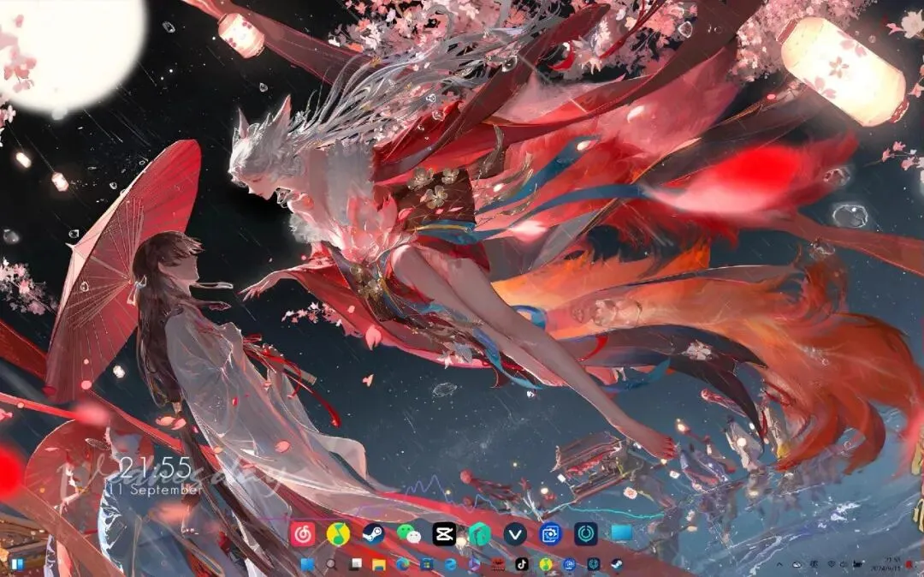Switch to QQ Music on the taskbar

click(546, 564)
